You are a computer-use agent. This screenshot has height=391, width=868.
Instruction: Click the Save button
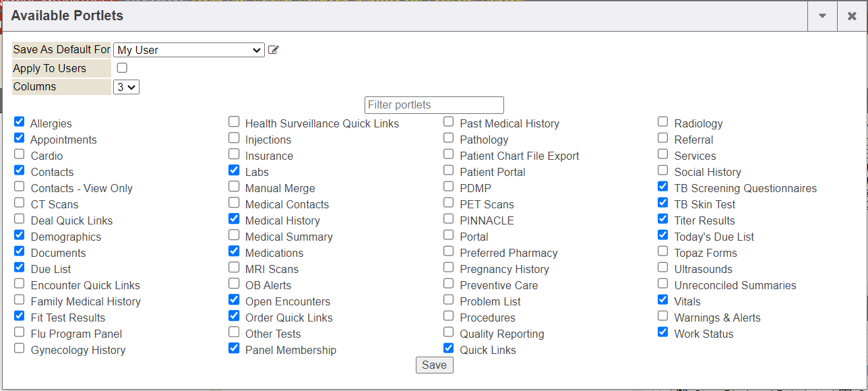tap(434, 365)
